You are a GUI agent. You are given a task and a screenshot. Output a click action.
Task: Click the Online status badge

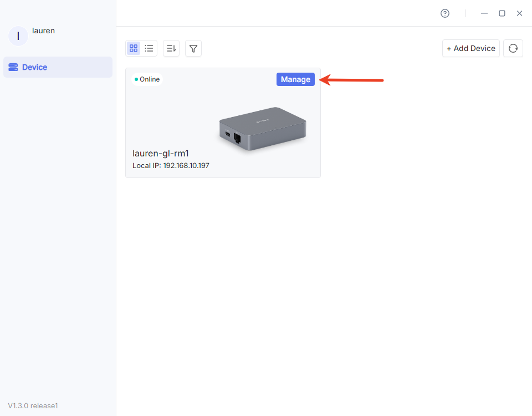[147, 79]
